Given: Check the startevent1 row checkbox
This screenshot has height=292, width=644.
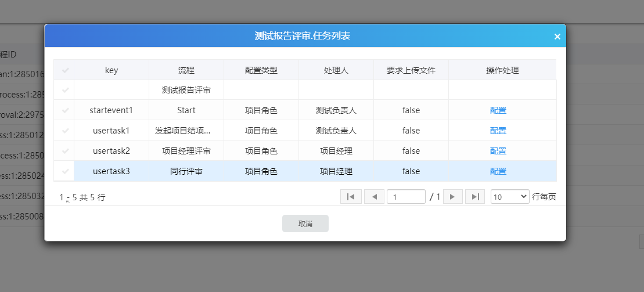Looking at the screenshot, I should pyautogui.click(x=64, y=110).
